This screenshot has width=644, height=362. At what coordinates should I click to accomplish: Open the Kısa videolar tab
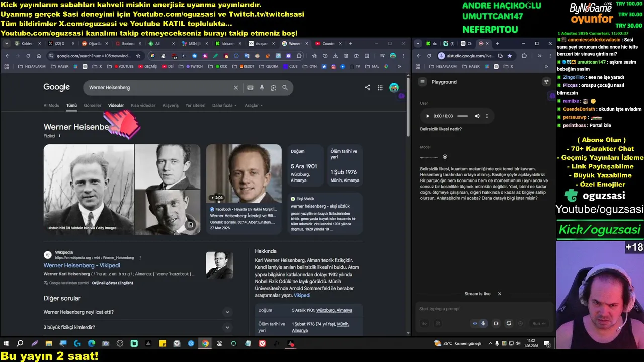143,105
